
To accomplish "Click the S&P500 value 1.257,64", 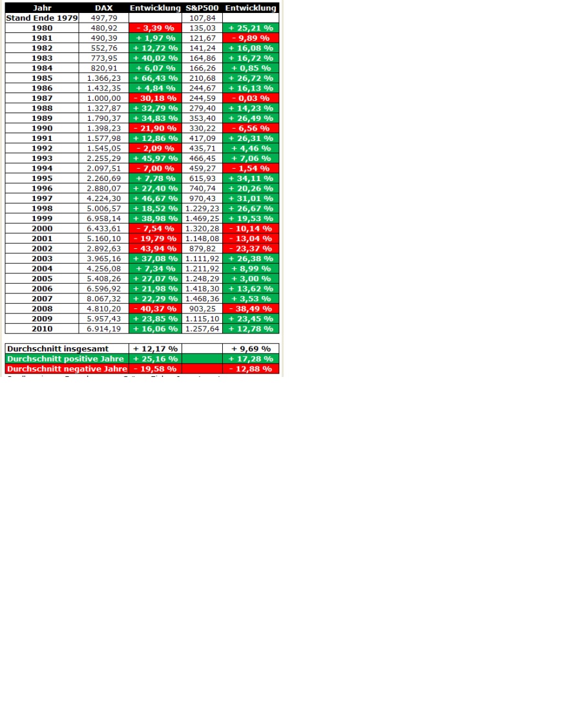I will click(202, 328).
